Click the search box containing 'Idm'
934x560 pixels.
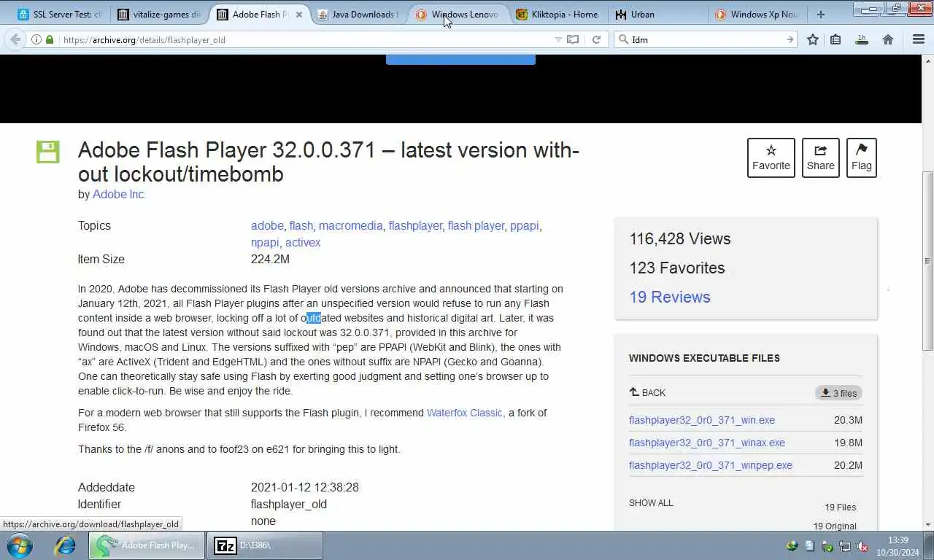[x=704, y=39]
